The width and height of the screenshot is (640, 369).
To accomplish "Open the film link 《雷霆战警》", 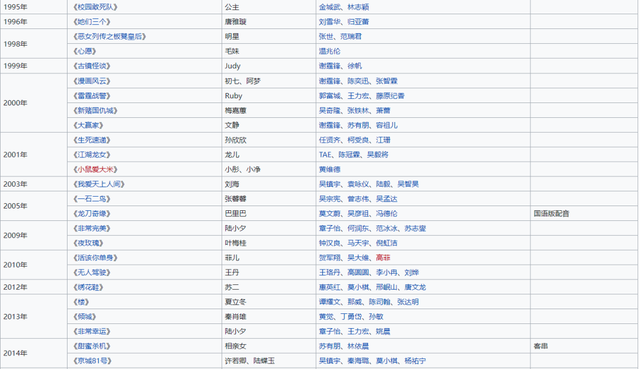I will tap(92, 96).
